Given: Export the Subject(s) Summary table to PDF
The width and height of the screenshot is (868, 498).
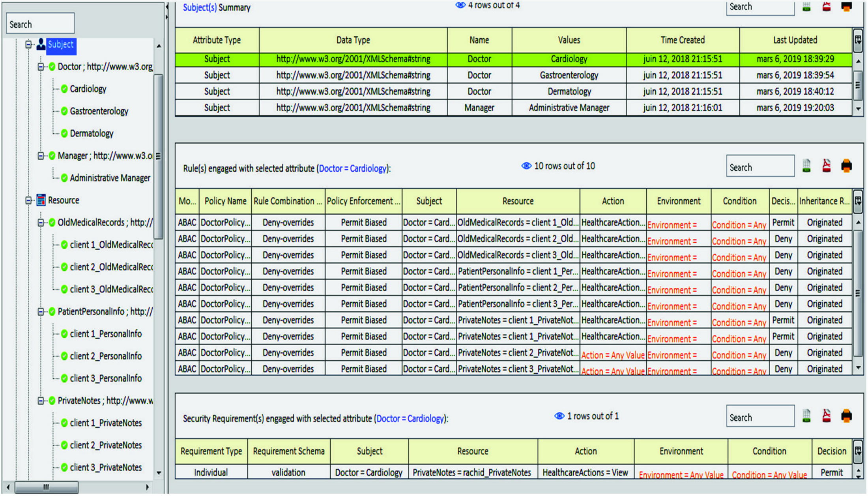Looking at the screenshot, I should coord(826,6).
